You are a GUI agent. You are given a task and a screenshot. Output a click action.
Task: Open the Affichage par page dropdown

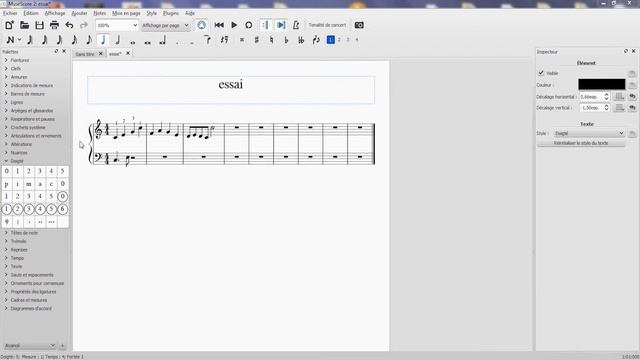[x=165, y=25]
